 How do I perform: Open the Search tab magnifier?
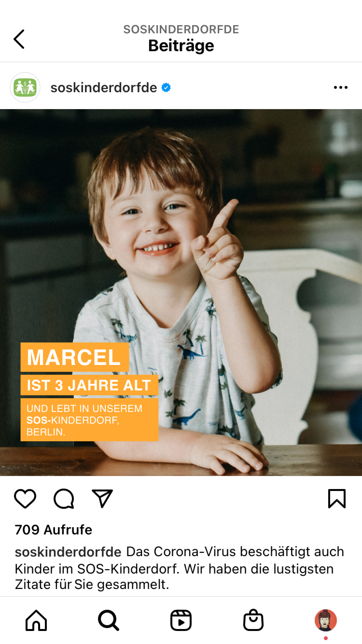109,620
